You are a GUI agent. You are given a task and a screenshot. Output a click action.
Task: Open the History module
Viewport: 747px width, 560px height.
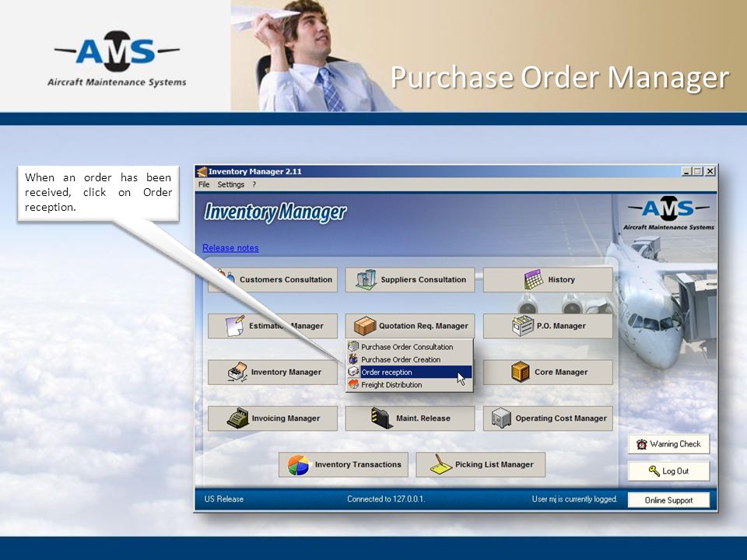548,279
